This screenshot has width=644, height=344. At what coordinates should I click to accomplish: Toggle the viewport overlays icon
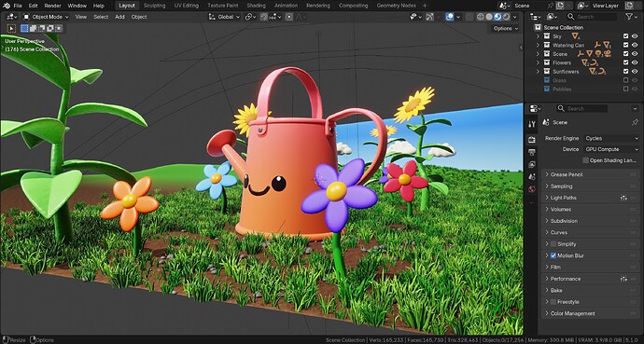coord(450,17)
